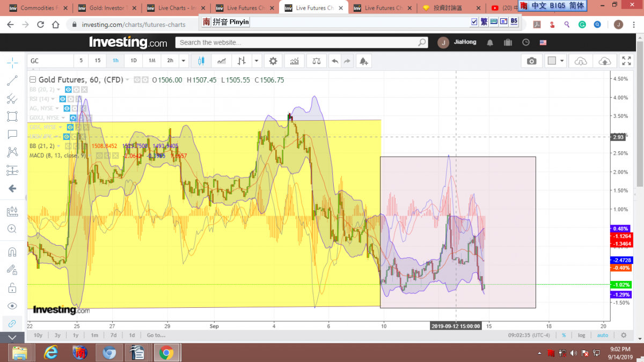
Task: Toggle log scale at bottom right
Action: [x=582, y=335]
